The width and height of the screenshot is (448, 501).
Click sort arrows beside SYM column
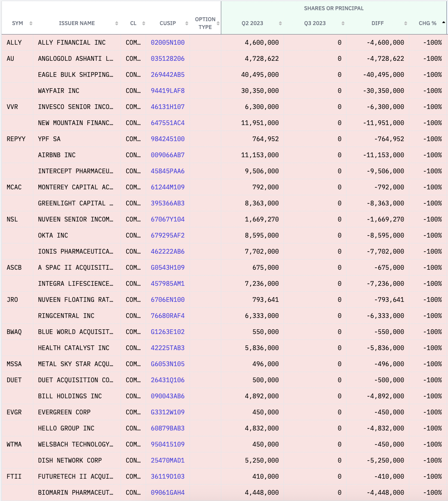[x=31, y=24]
